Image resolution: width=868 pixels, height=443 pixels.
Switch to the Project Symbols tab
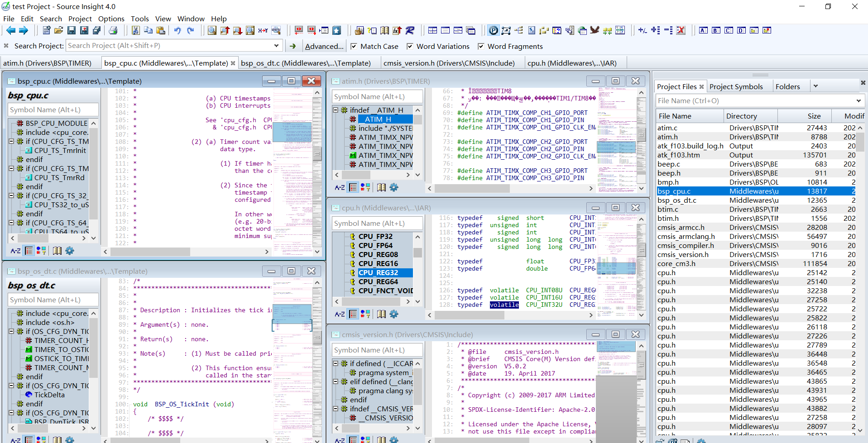pos(736,86)
